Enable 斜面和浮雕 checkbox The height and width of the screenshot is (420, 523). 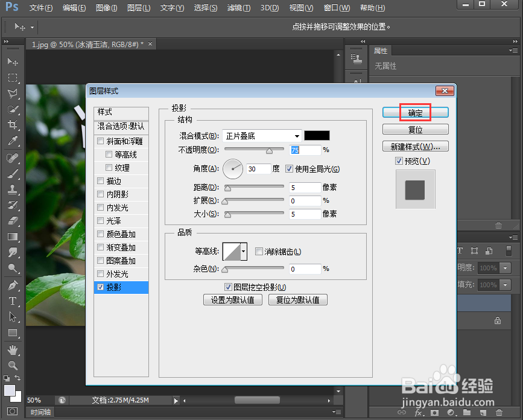(x=100, y=141)
